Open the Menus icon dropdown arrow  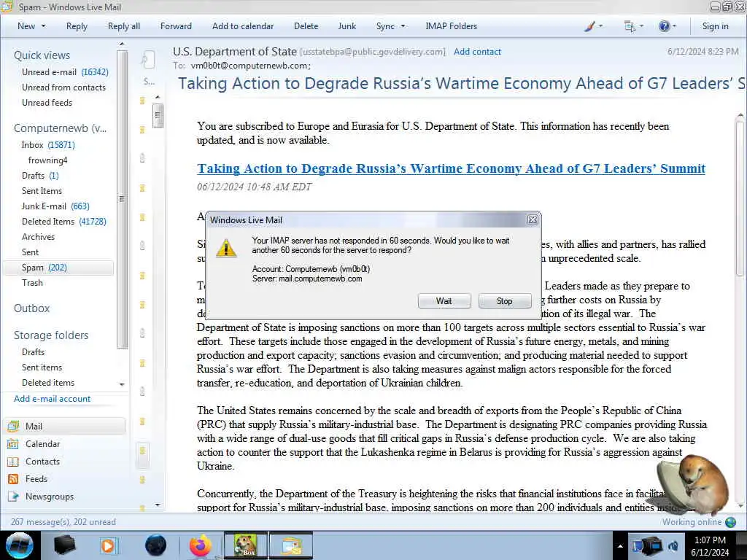point(641,26)
